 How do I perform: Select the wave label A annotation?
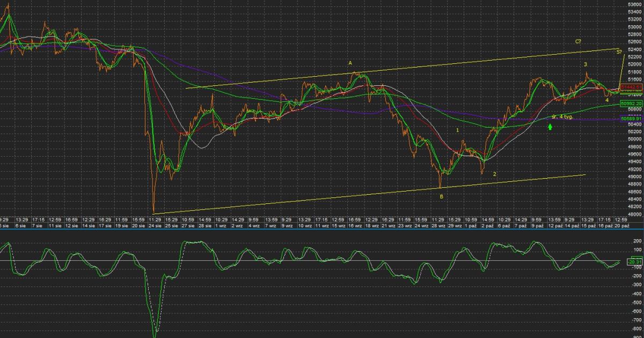350,63
